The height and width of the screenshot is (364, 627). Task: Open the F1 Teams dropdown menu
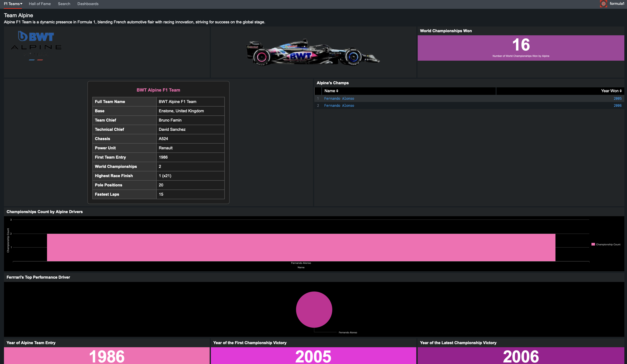(x=13, y=4)
